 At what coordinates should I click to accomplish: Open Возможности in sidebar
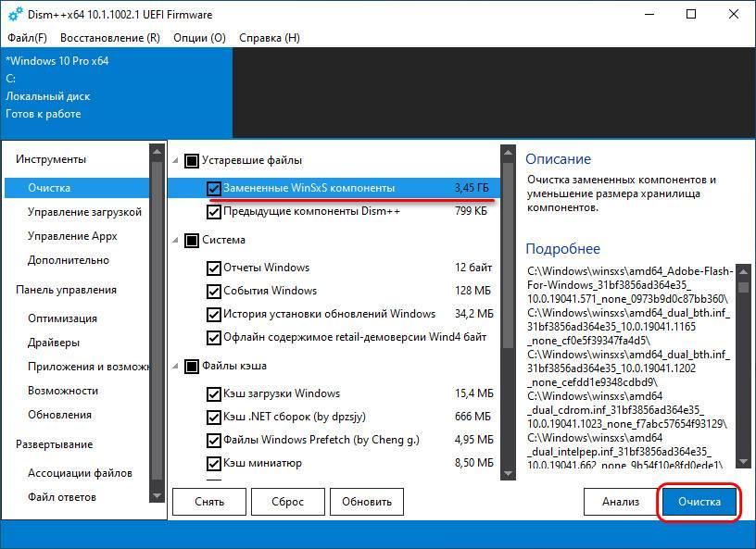[63, 391]
